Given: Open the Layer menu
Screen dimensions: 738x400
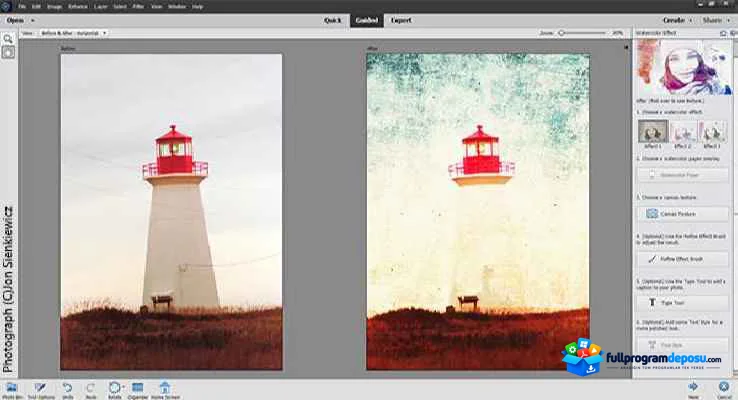Looking at the screenshot, I should coord(101,7).
